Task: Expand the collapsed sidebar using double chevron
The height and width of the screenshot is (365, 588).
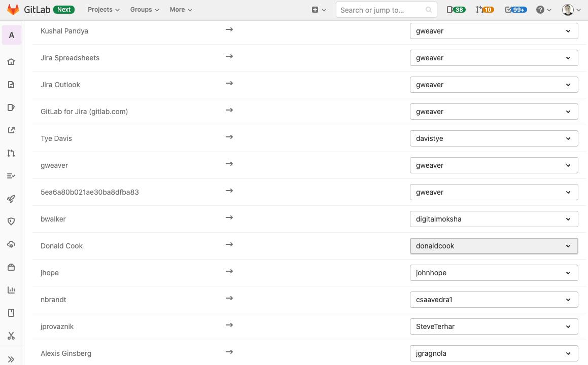Action: 11,359
